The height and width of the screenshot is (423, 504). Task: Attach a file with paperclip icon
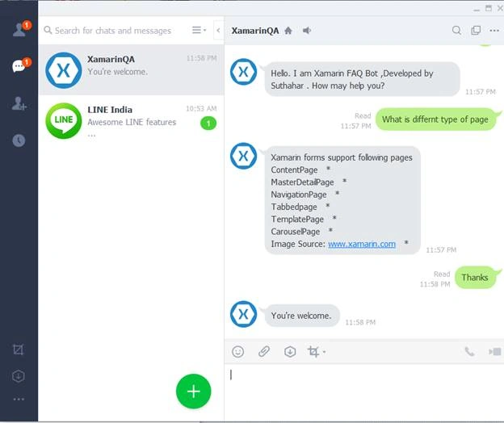[x=264, y=351]
